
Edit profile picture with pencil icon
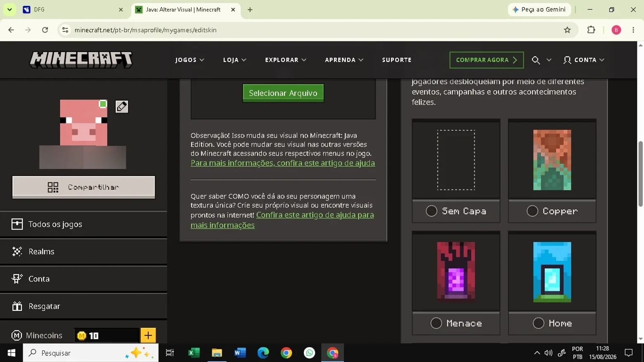pos(122,106)
